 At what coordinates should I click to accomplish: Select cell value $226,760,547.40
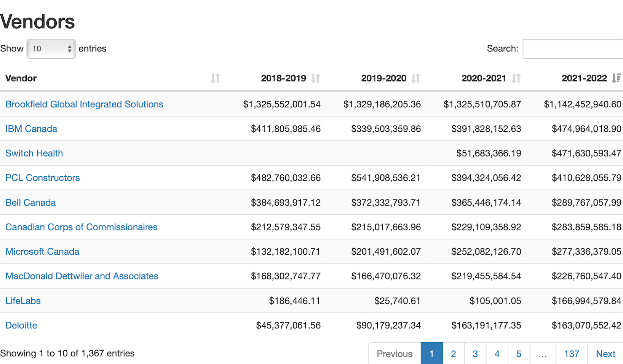coord(586,276)
